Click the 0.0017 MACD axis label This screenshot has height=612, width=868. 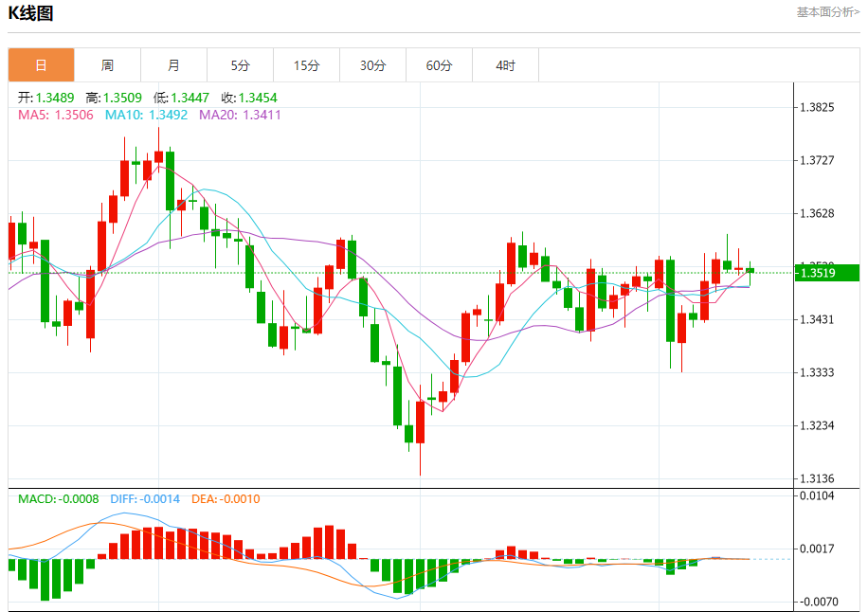point(817,549)
